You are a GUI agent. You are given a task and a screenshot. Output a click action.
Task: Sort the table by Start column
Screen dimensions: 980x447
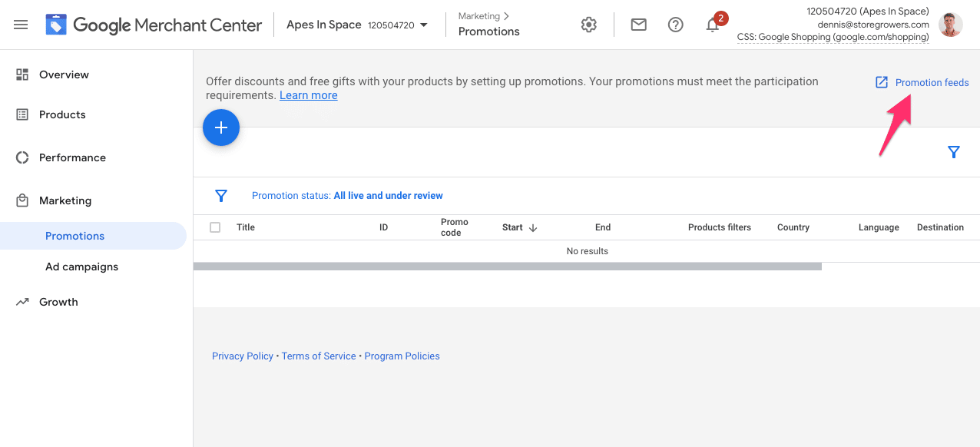(512, 227)
